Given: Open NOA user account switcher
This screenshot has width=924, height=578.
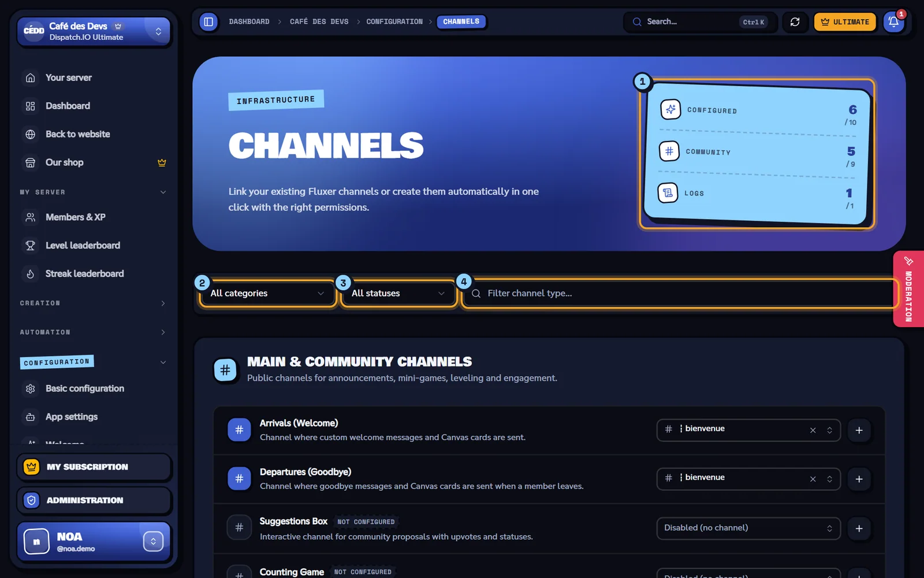Looking at the screenshot, I should (x=153, y=542).
